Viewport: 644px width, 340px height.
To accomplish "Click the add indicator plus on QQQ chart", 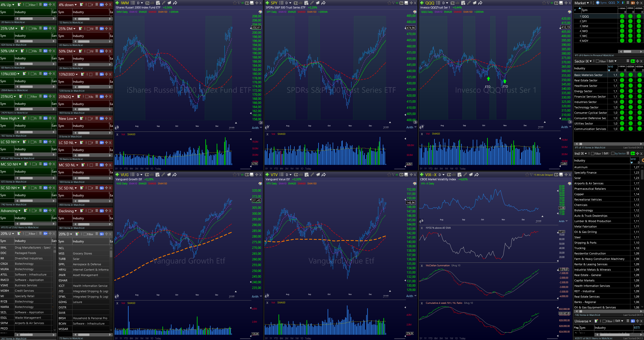I will [x=422, y=3].
